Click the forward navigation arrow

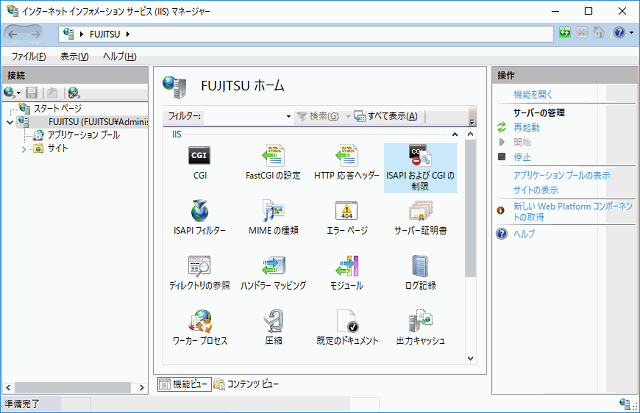(36, 34)
